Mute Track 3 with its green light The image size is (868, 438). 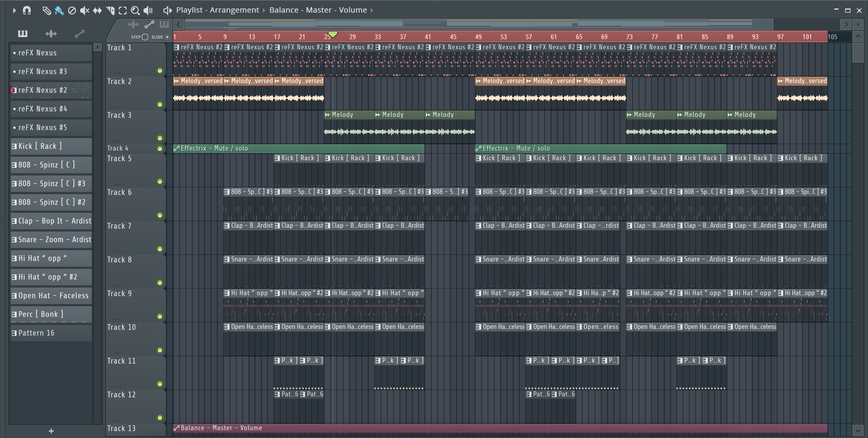pyautogui.click(x=160, y=138)
